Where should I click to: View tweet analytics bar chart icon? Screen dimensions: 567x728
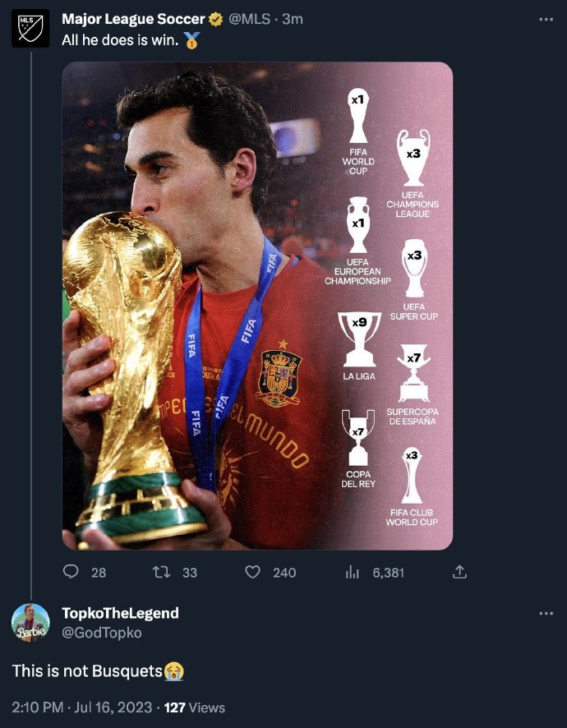click(x=352, y=572)
